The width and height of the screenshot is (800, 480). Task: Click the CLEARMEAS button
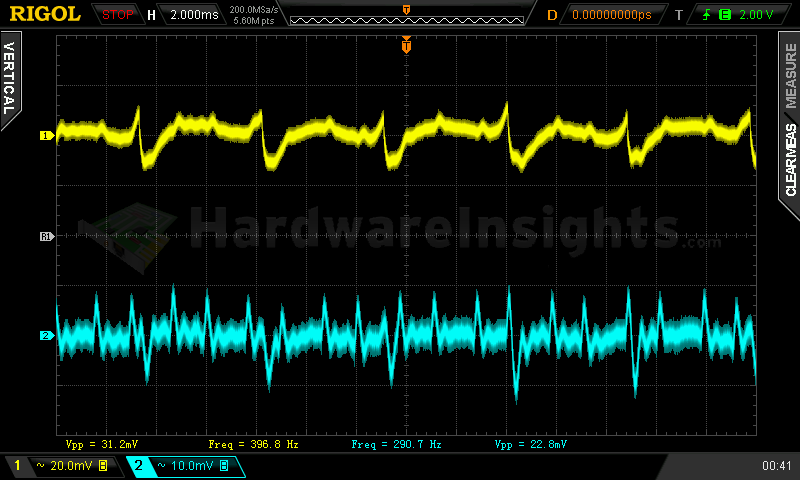point(789,160)
